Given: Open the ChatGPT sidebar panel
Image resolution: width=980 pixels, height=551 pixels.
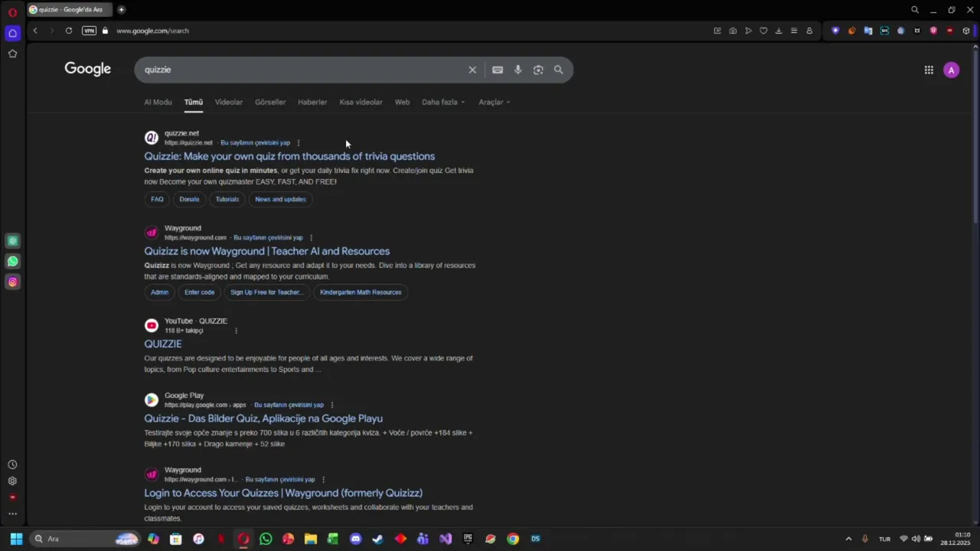Looking at the screenshot, I should point(12,240).
